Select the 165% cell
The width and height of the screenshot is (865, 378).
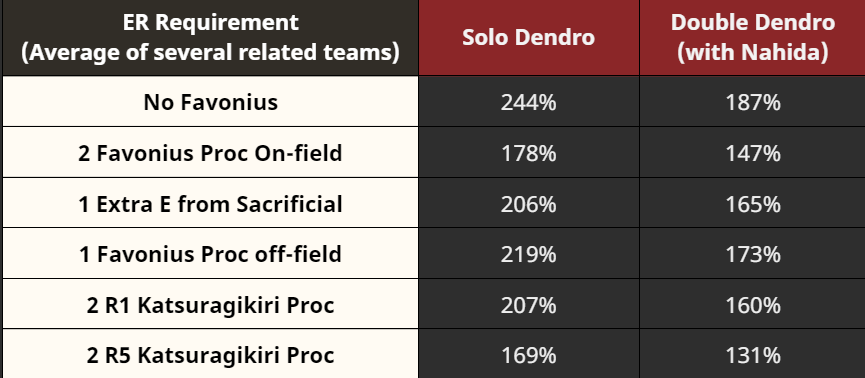(x=752, y=203)
